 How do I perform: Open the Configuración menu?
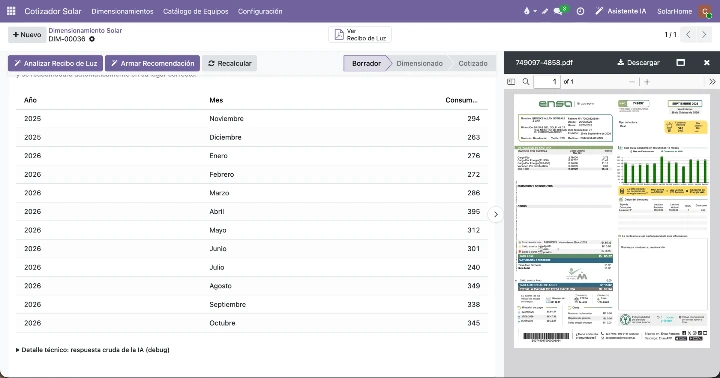point(260,11)
